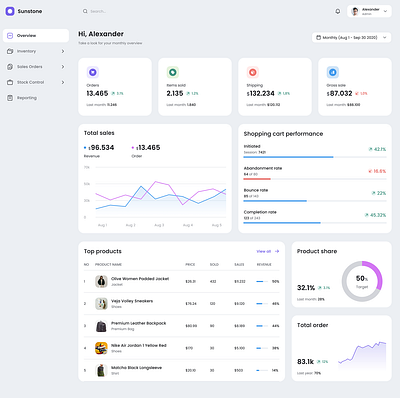Click the SOLD column header
The image size is (400, 398).
[214, 264]
